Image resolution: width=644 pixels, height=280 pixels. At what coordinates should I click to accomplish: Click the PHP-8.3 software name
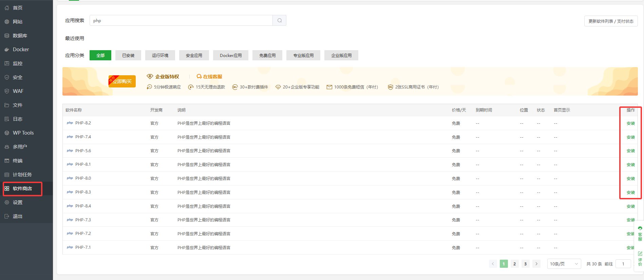coord(83,192)
